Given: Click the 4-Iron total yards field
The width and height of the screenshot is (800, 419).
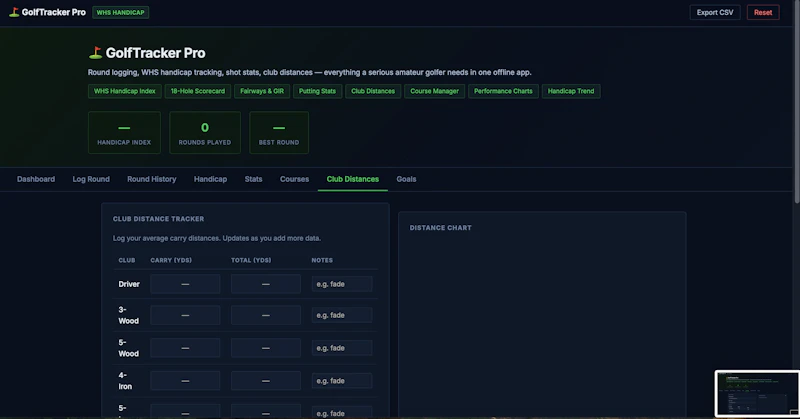Looking at the screenshot, I should pyautogui.click(x=266, y=381).
